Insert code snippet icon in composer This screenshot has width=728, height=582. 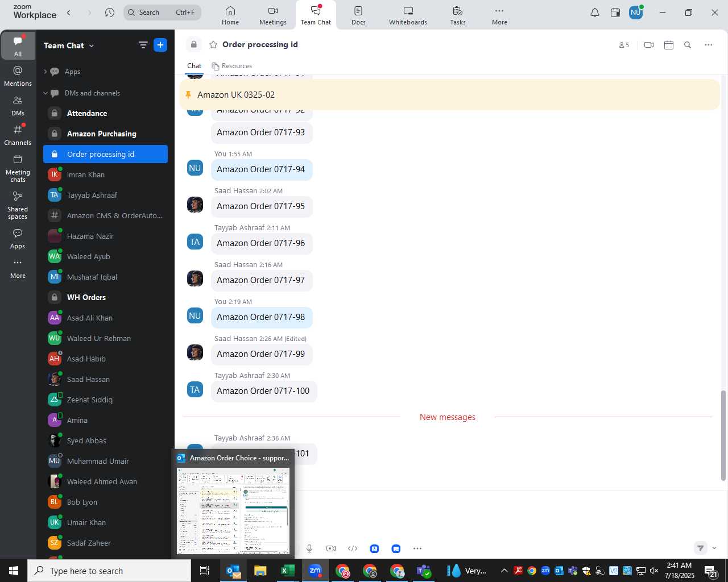point(353,548)
